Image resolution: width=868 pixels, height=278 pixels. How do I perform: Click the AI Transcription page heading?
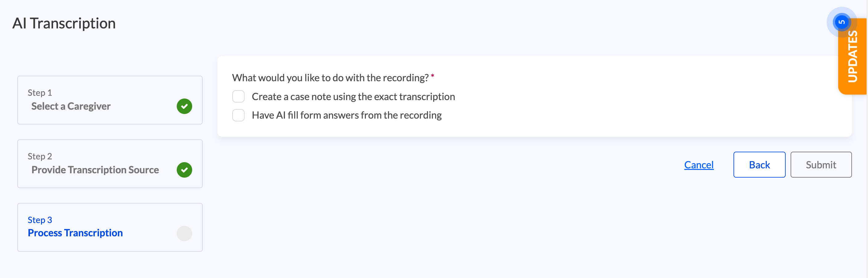(64, 23)
